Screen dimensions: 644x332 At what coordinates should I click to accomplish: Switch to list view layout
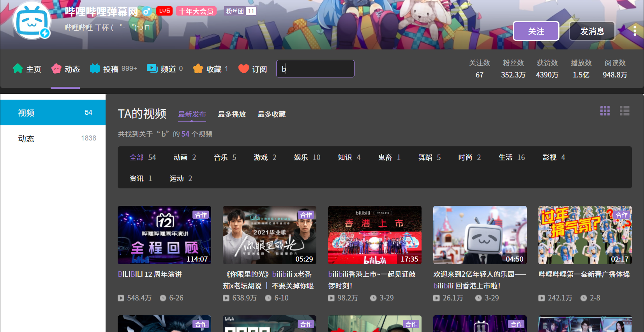coord(625,111)
